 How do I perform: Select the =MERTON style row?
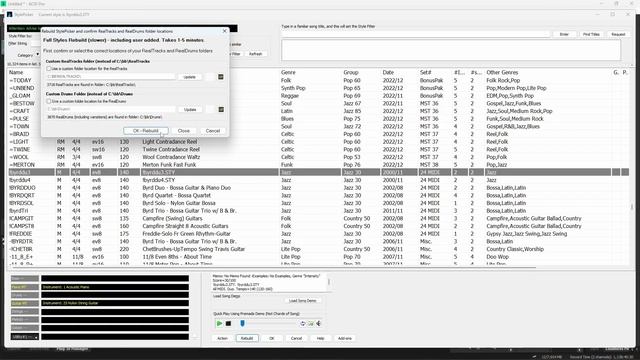318,165
